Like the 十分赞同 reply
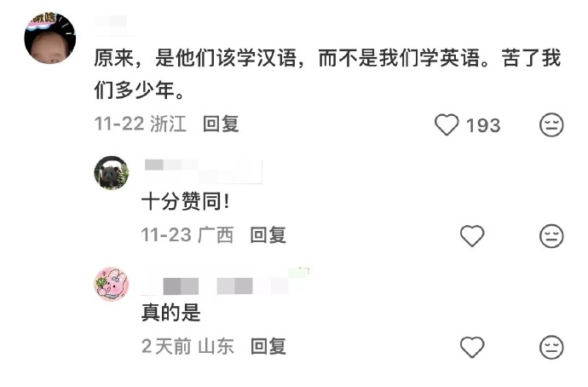Viewport: 588px width, 387px height. click(472, 235)
